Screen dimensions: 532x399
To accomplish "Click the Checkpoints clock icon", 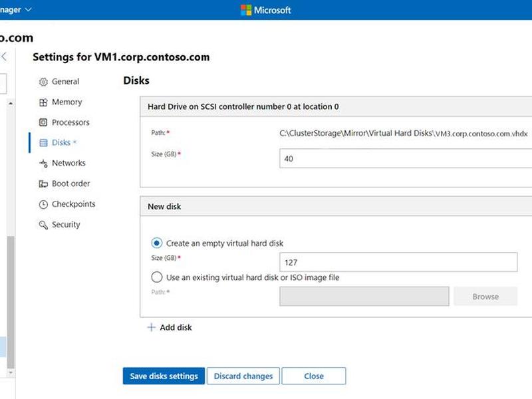I will 43,204.
